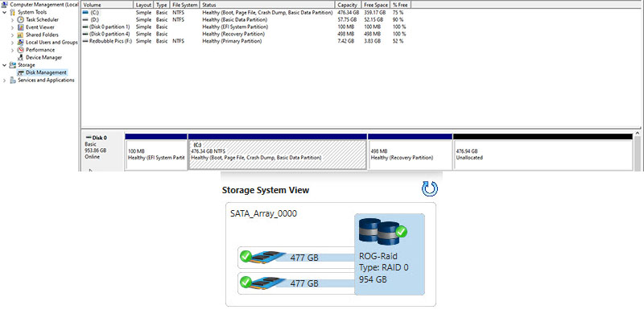Select Disk Management in the tree
Screen dimensions: 644x318
(46, 72)
